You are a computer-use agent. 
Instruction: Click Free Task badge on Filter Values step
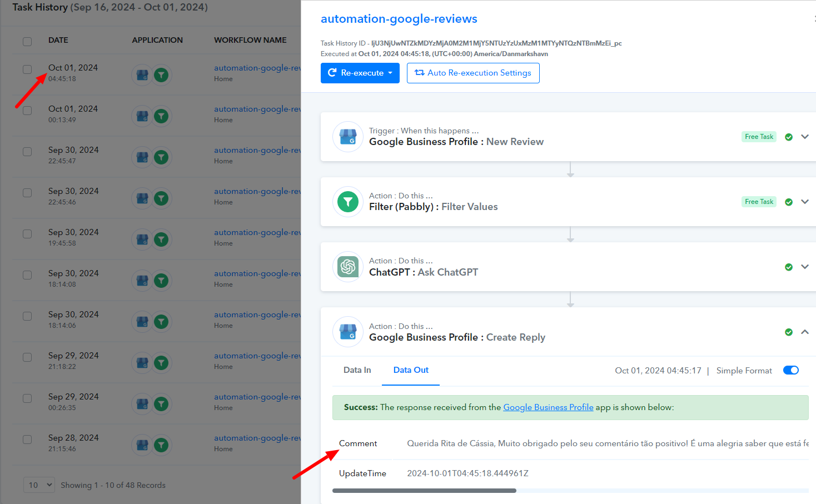(x=759, y=202)
